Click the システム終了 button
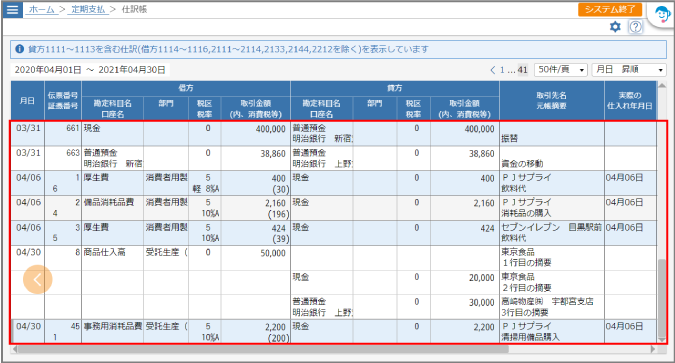The height and width of the screenshot is (363, 675). point(610,9)
